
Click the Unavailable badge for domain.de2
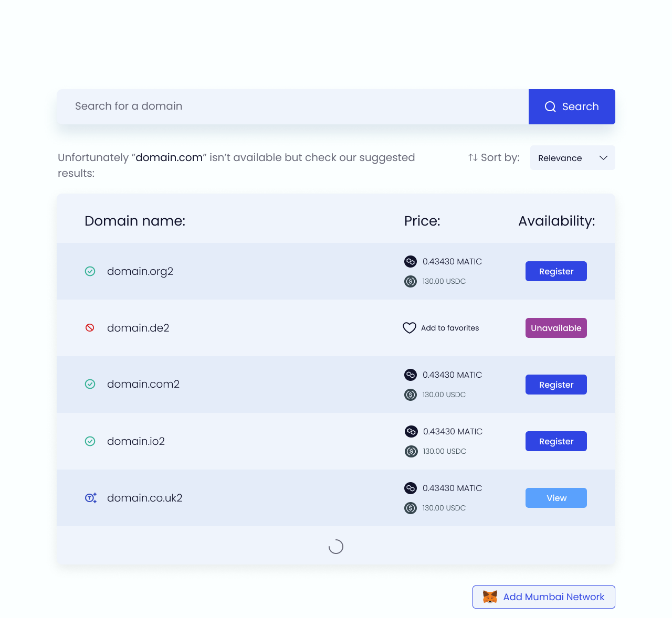556,328
